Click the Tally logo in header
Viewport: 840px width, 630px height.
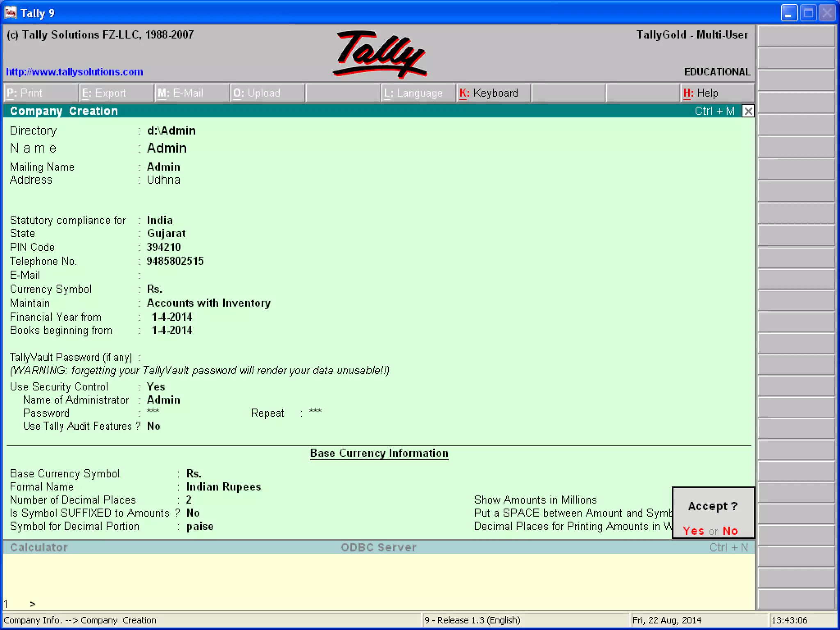point(379,54)
